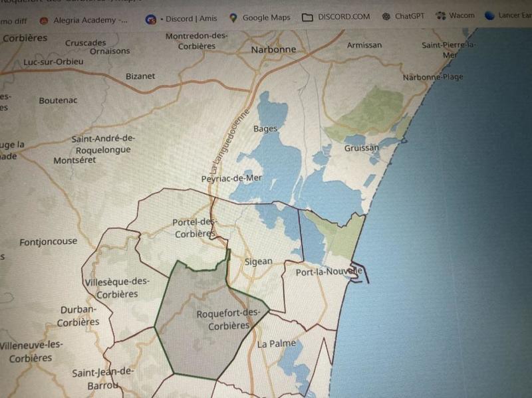Image resolution: width=532 pixels, height=398 pixels.
Task: Click the Gruissan town label
Action: 361,148
